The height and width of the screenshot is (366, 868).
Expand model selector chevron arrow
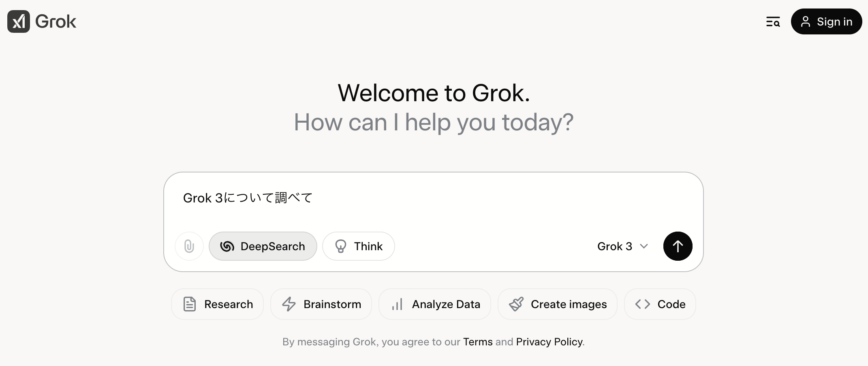pyautogui.click(x=644, y=246)
